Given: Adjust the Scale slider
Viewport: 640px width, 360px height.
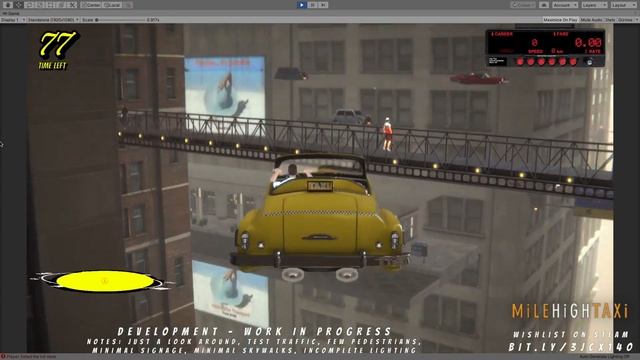Looking at the screenshot, I should [x=121, y=20].
